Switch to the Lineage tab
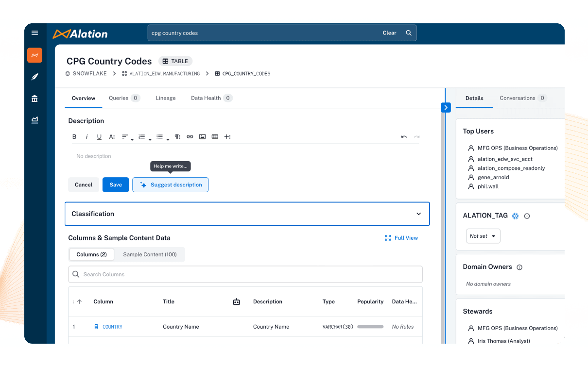Viewport: 588px width, 366px height. coord(165,98)
